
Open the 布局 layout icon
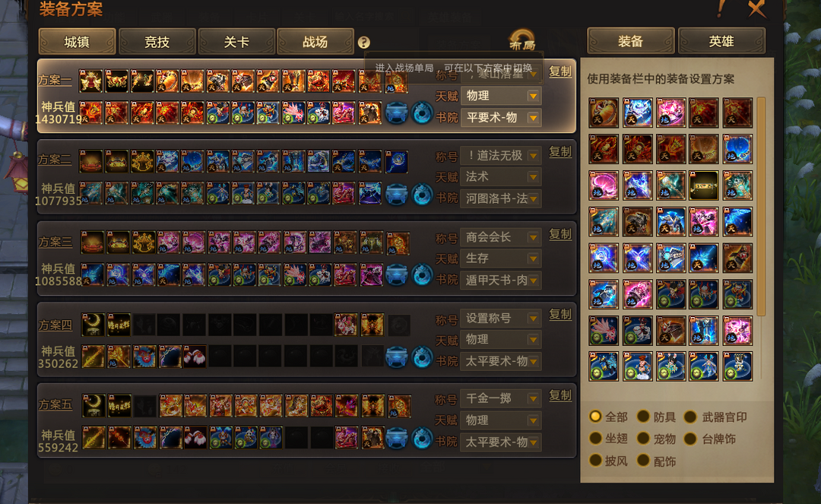[522, 40]
